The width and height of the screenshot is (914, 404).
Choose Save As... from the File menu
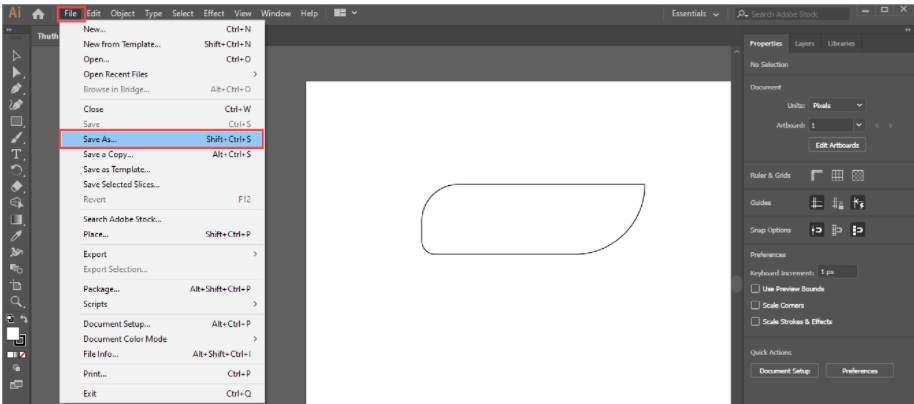coord(161,139)
